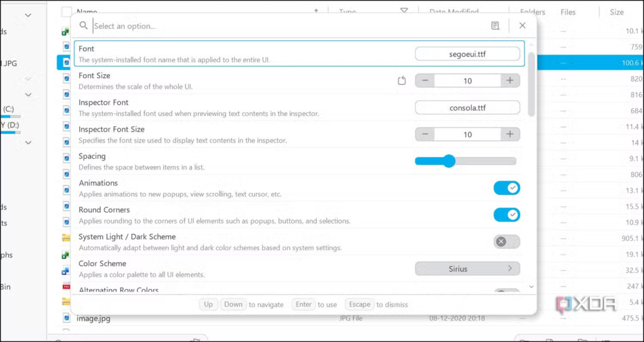Click the segoeui.ttf font field
Image resolution: width=644 pixels, height=342 pixels.
click(x=467, y=54)
